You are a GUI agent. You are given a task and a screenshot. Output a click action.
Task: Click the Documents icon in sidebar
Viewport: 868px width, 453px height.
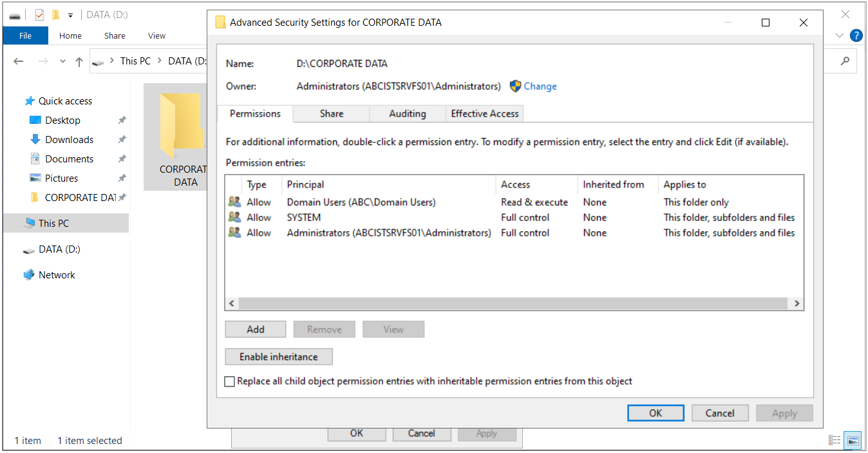click(x=35, y=159)
